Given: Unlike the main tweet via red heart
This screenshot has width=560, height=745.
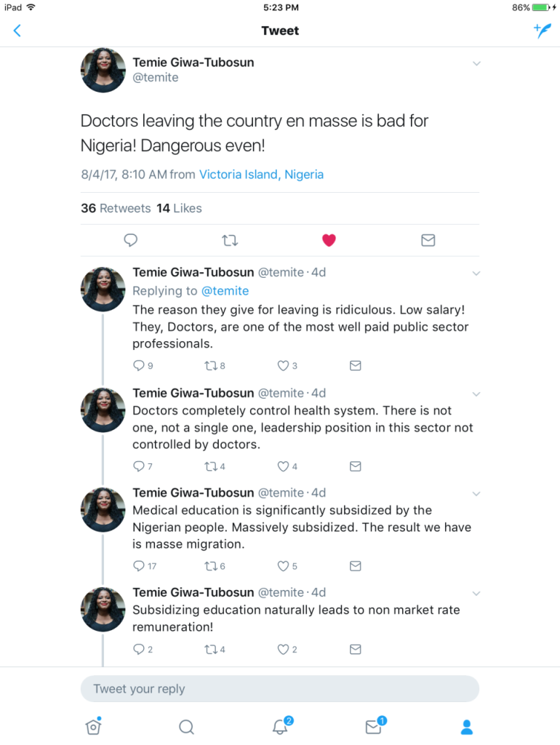Looking at the screenshot, I should click(x=329, y=240).
